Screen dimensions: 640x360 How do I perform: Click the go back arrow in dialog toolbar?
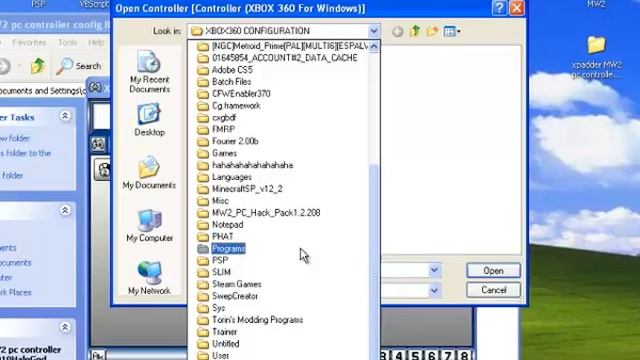click(398, 31)
